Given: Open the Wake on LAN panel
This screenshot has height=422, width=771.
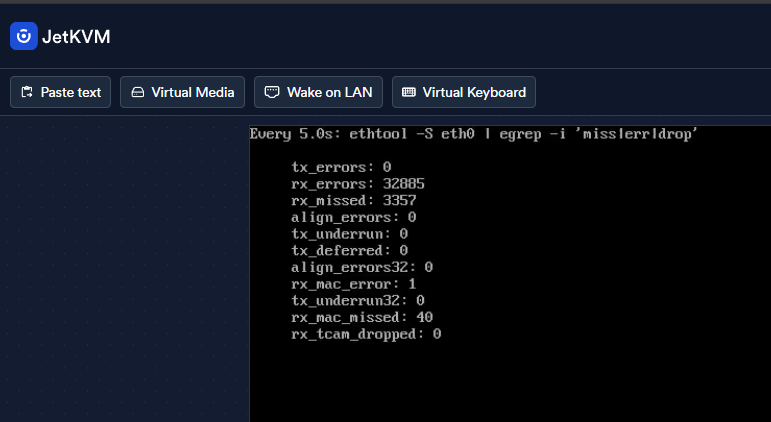Looking at the screenshot, I should pos(318,92).
